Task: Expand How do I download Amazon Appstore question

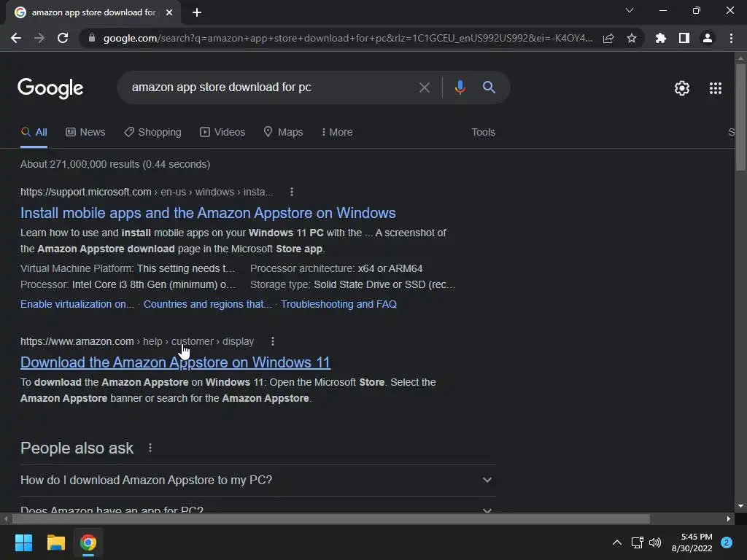Action: 258,480
